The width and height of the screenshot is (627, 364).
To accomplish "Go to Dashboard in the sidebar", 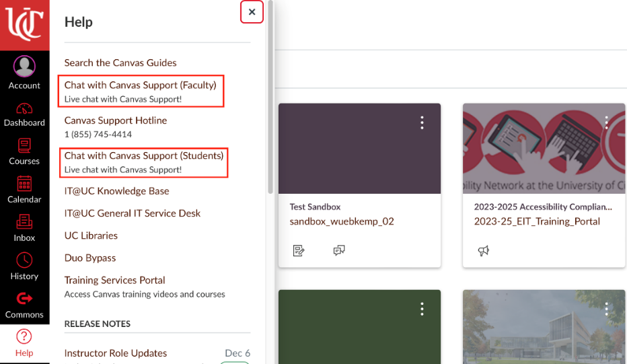I will click(x=24, y=109).
